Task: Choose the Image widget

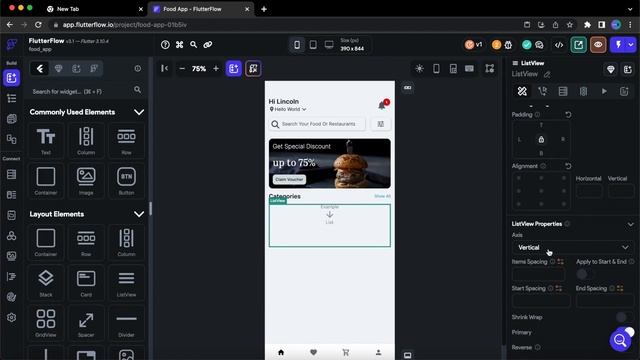Action: pos(86,181)
